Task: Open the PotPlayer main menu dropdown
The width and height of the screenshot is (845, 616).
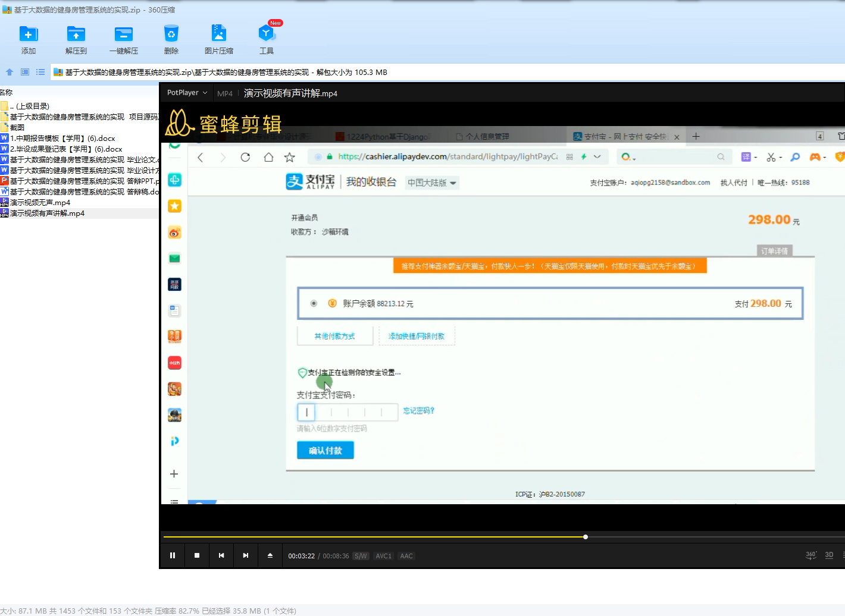Action: tap(187, 93)
